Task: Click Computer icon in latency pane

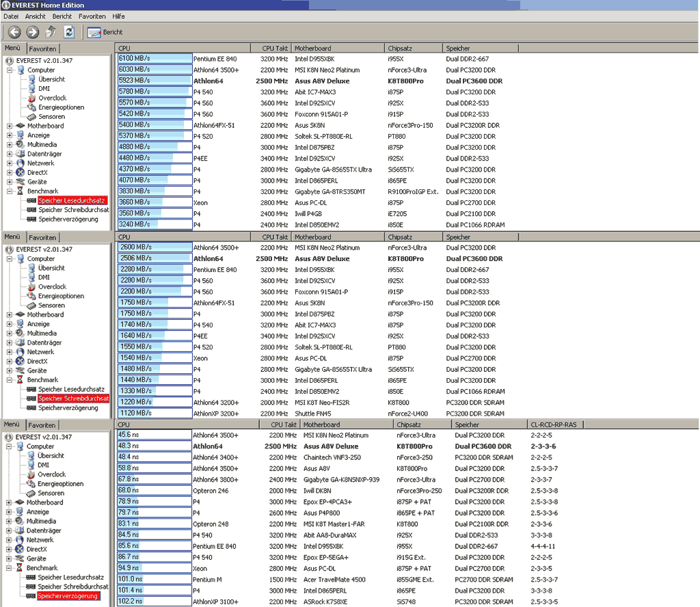Action: point(20,446)
